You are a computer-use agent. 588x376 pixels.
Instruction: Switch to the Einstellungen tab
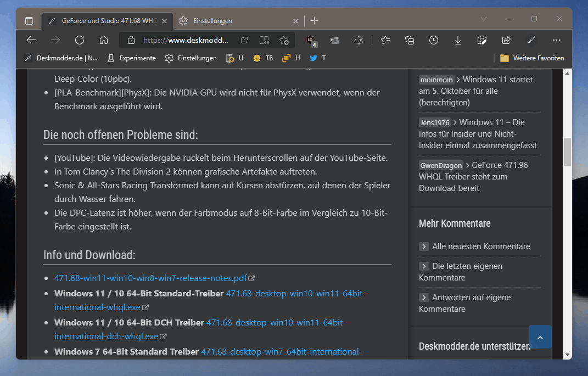pos(238,21)
